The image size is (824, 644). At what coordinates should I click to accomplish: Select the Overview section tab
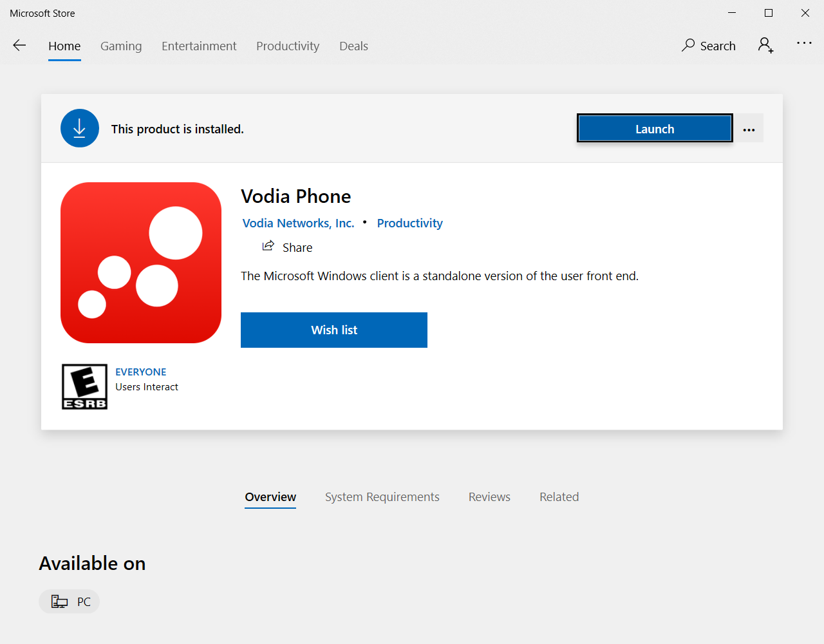click(x=270, y=497)
